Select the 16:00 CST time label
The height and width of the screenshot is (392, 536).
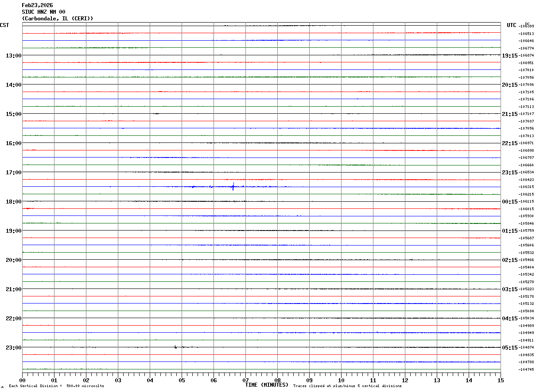tap(14, 143)
